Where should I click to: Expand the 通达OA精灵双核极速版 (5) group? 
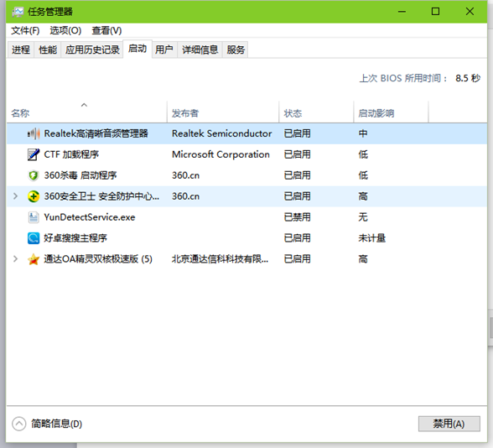click(15, 259)
